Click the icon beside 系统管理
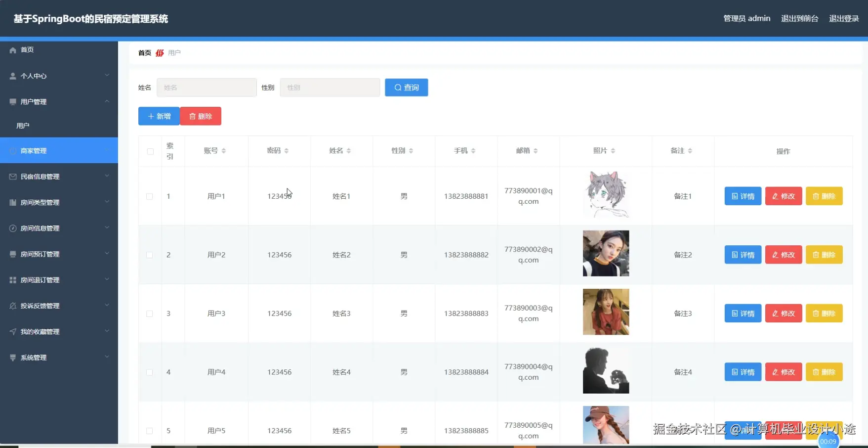The height and width of the screenshot is (448, 868). tap(13, 358)
